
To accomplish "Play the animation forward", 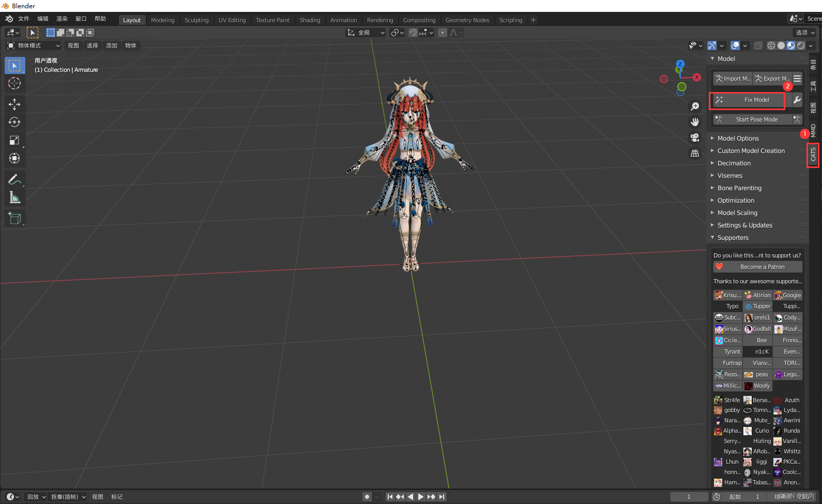I will point(421,497).
